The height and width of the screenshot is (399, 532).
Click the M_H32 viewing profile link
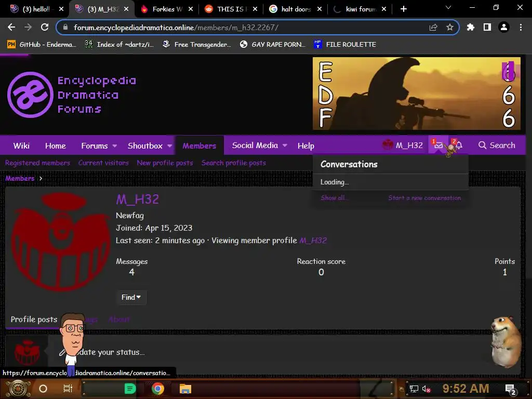(313, 241)
